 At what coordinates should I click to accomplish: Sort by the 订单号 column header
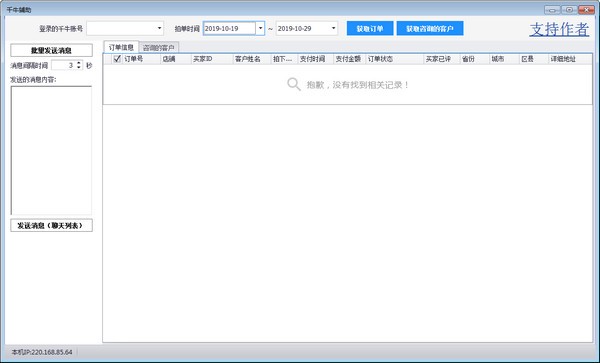[x=141, y=59]
